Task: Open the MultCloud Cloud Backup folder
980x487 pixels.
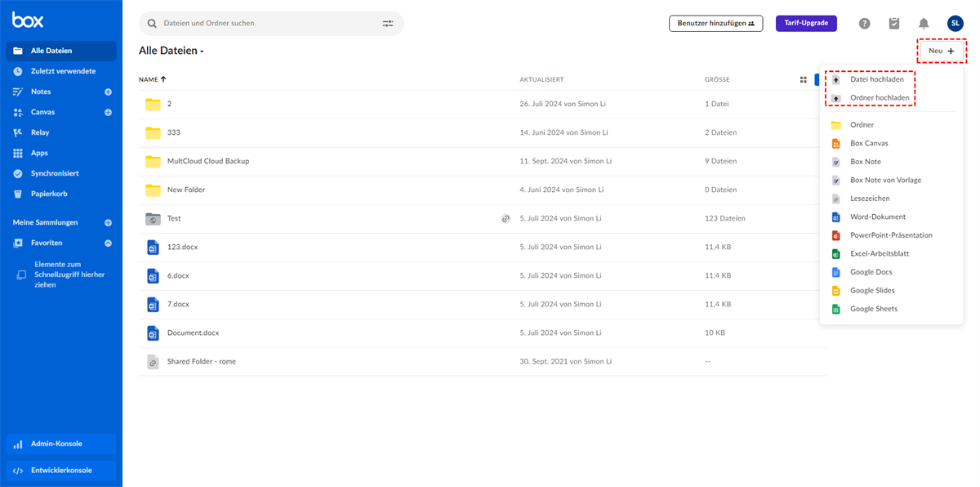Action: [x=207, y=161]
